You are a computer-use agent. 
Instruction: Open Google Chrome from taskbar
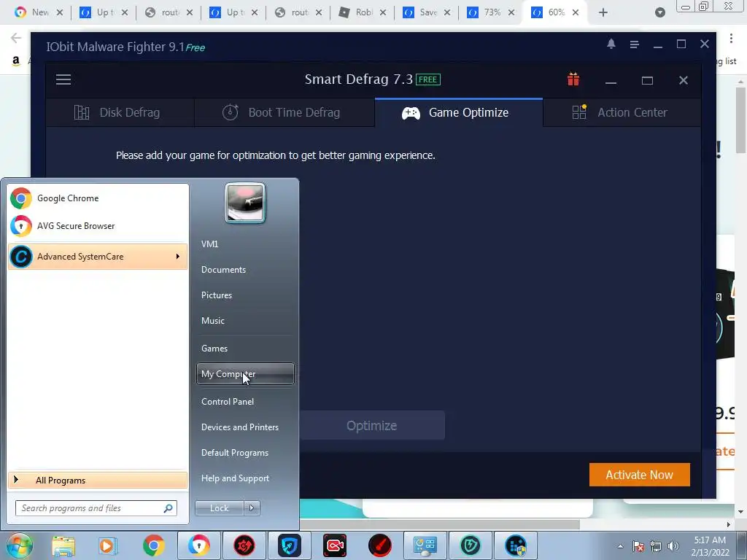click(x=153, y=545)
